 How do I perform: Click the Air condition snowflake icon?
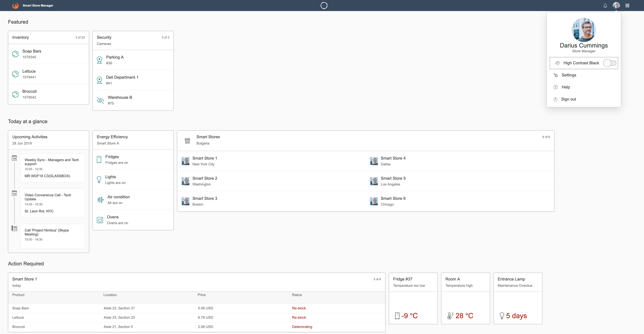point(100,200)
